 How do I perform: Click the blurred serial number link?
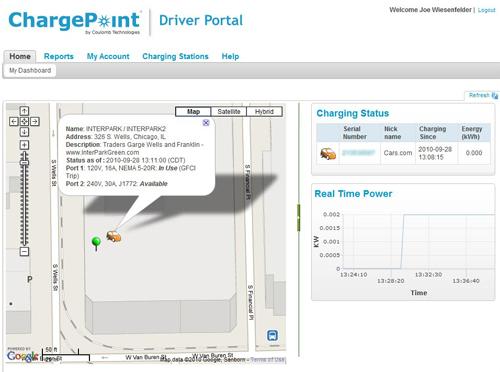(359, 153)
